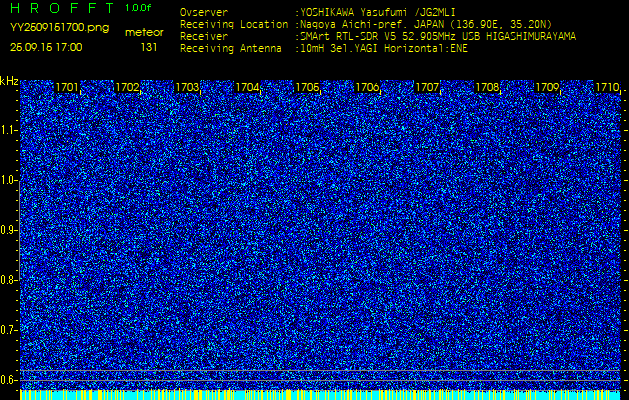Click the Receiving Antenna label
This screenshot has width=629, height=400.
(231, 49)
